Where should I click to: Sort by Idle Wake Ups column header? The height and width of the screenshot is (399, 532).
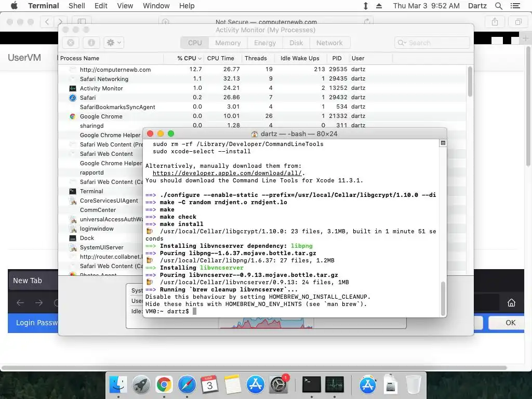(300, 58)
